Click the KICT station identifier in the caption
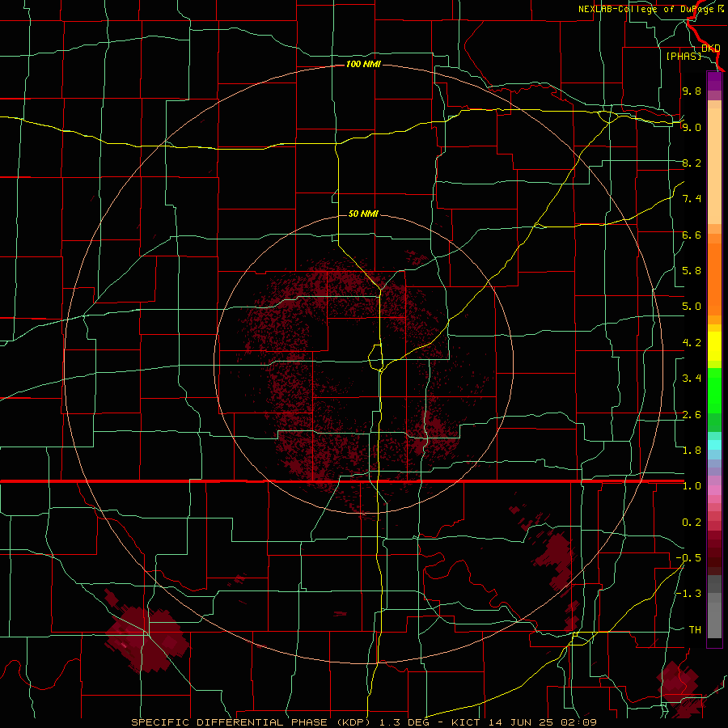The width and height of the screenshot is (728, 728). [x=467, y=722]
